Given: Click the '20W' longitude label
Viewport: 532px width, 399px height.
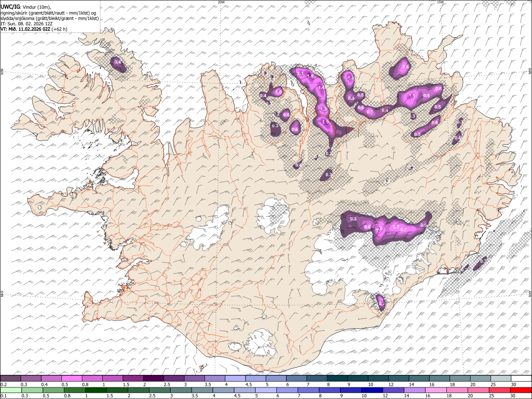Looking at the screenshot, I should click(x=221, y=2).
